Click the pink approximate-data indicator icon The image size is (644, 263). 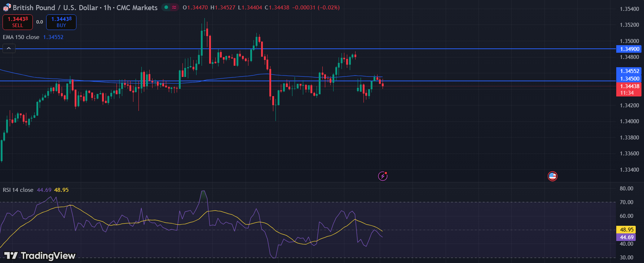(x=174, y=7)
